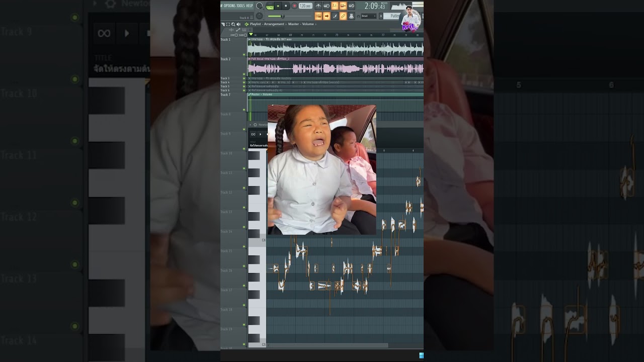This screenshot has width=644, height=362.
Task: Open the OPTIONS menu
Action: [x=230, y=6]
